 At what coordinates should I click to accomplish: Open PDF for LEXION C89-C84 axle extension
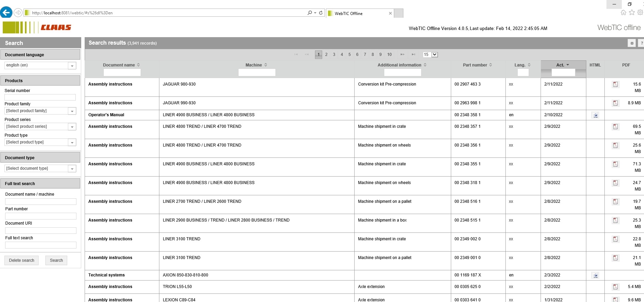tap(615, 300)
